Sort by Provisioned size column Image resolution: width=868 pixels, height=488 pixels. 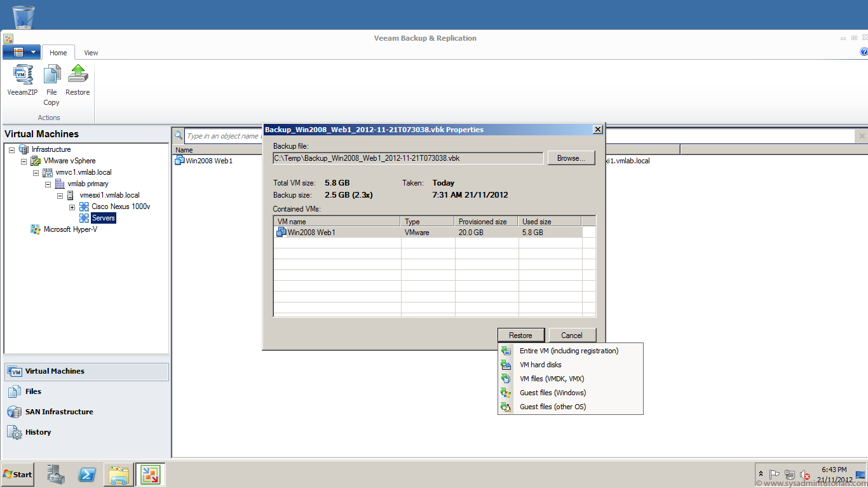click(487, 222)
